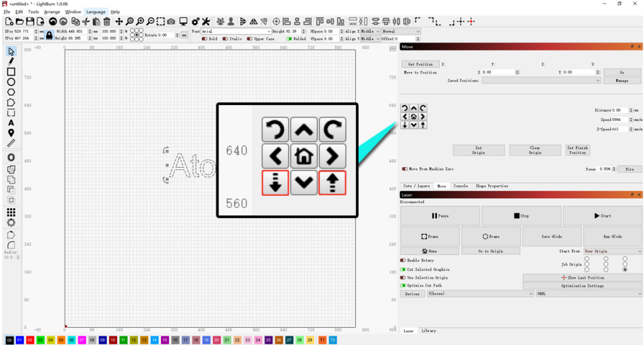
Task: Toggle Optimize Cut Path
Action: click(402, 285)
